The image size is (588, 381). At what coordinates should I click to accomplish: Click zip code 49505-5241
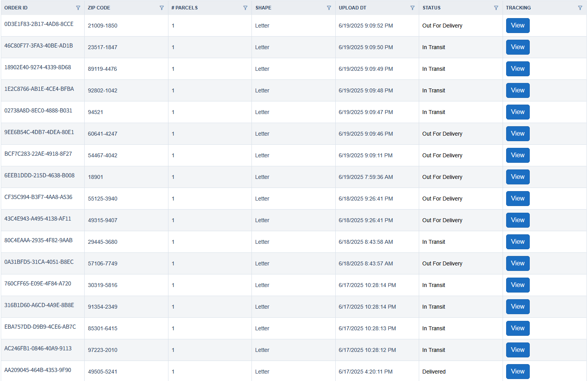[103, 372]
